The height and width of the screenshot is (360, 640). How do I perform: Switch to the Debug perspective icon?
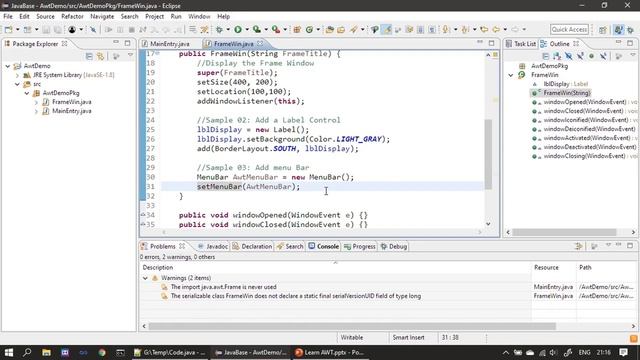631,30
